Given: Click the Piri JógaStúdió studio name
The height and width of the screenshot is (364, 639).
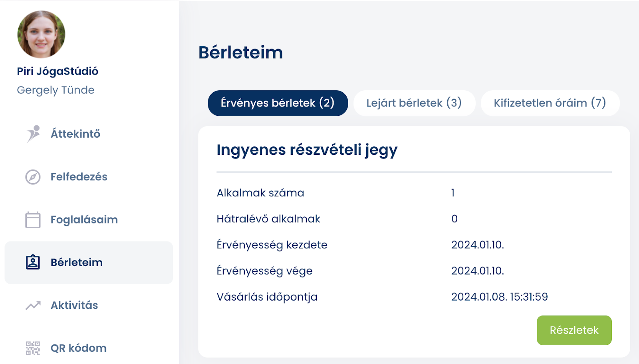Looking at the screenshot, I should tap(58, 71).
